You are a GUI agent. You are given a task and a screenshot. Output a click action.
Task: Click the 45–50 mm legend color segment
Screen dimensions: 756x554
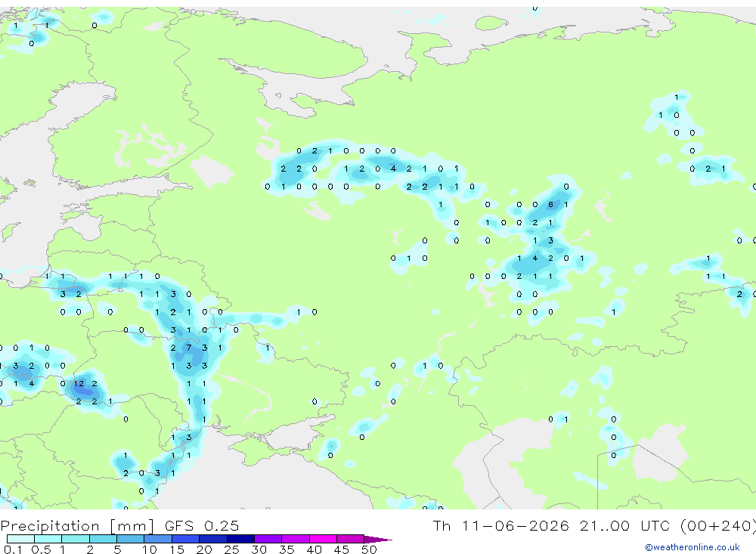(x=351, y=539)
